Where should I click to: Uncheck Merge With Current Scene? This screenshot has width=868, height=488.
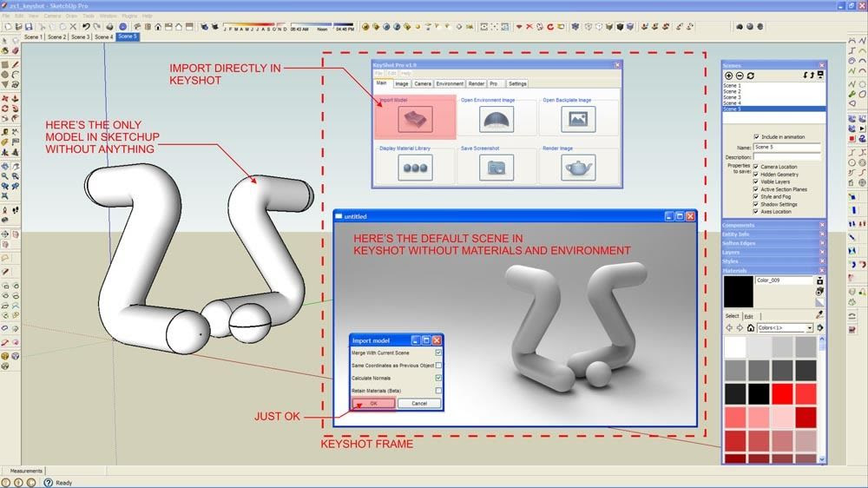tap(438, 353)
